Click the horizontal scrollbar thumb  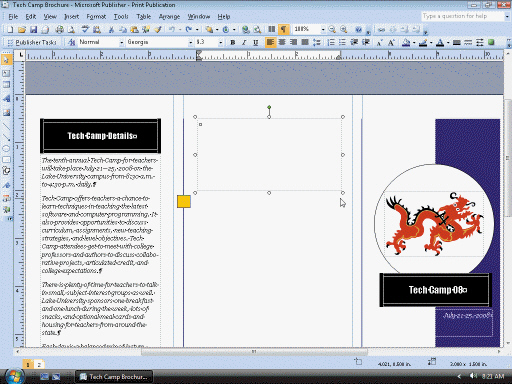click(x=254, y=351)
